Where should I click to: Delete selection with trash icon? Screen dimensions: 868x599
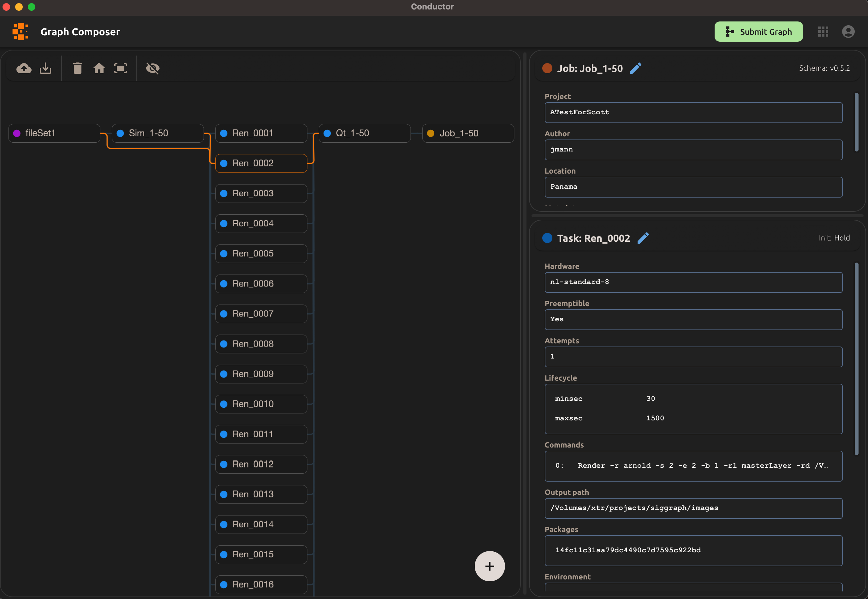tap(78, 68)
